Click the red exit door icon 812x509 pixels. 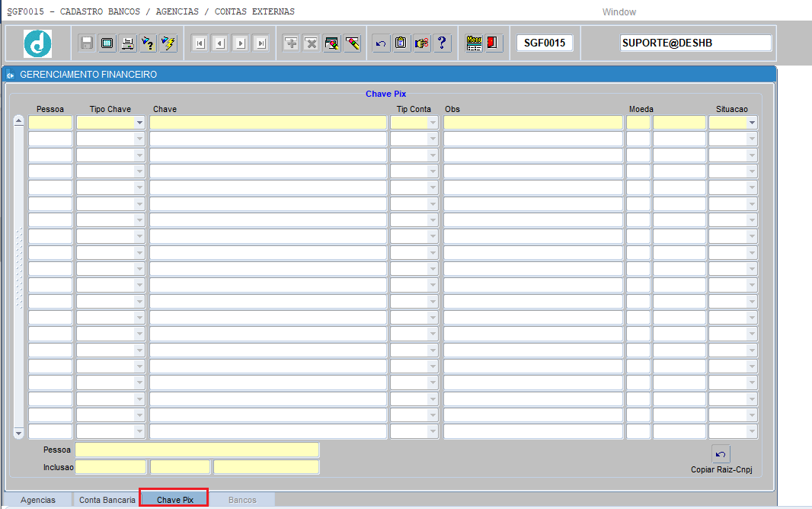(x=494, y=43)
